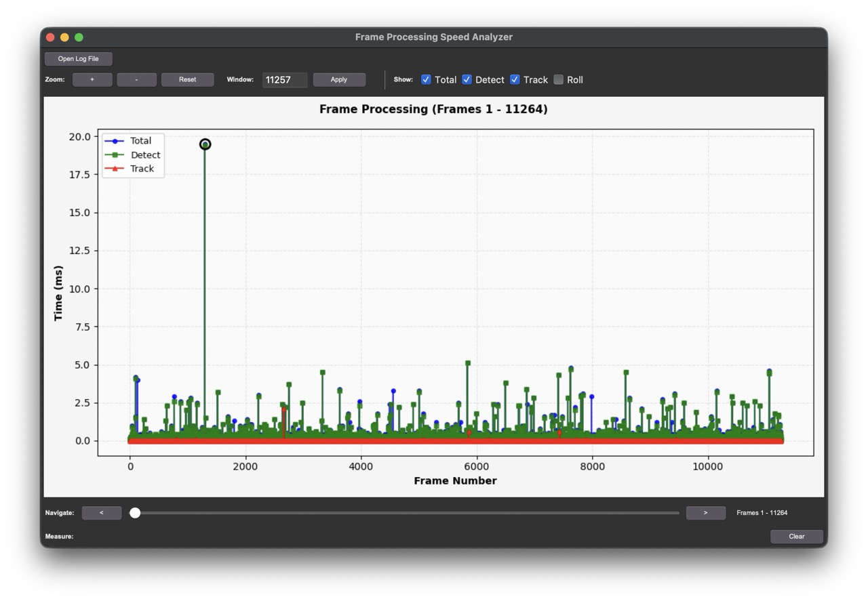The width and height of the screenshot is (868, 601).
Task: Click the chart title text
Action: tap(433, 109)
